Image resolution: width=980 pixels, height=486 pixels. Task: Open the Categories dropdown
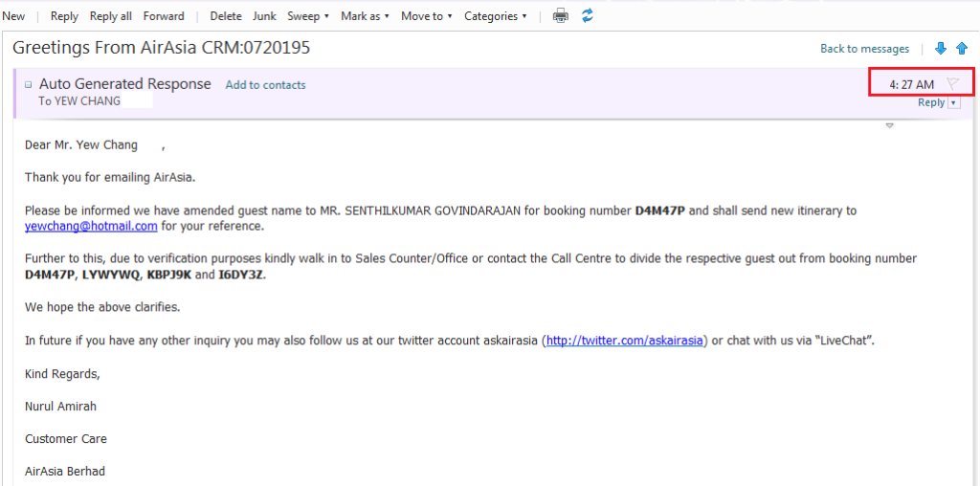[496, 16]
